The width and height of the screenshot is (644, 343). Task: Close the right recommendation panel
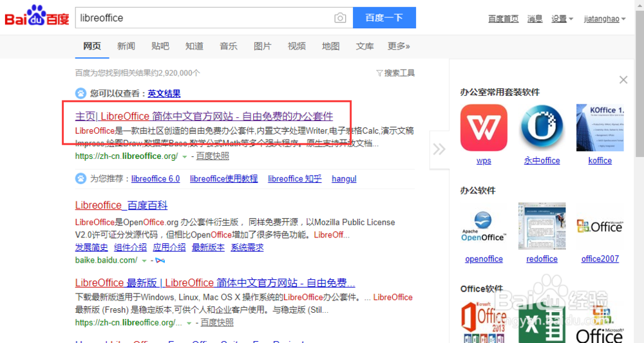623,80
